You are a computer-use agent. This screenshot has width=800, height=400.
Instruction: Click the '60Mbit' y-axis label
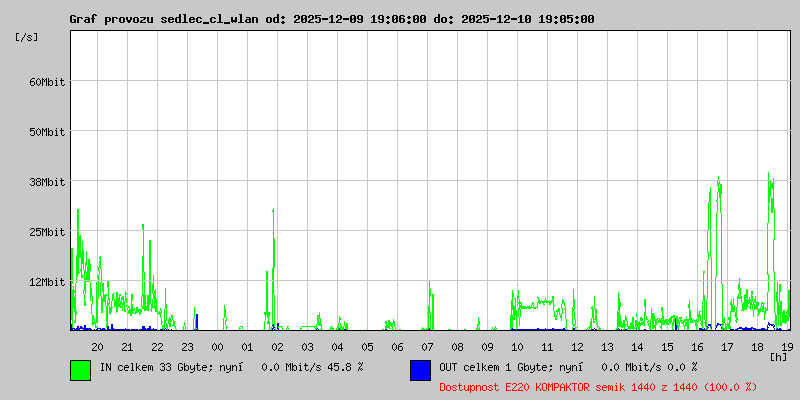[x=47, y=82]
